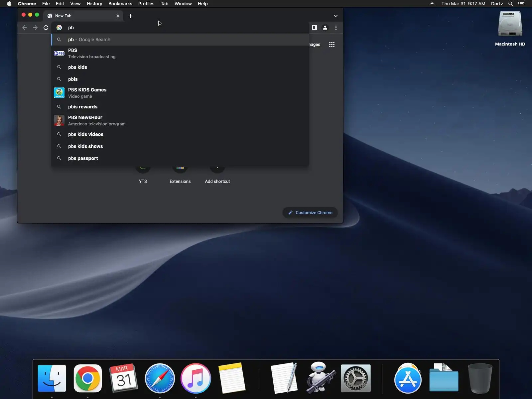The height and width of the screenshot is (399, 532).
Task: Open TextEdit from the dock
Action: 284,378
